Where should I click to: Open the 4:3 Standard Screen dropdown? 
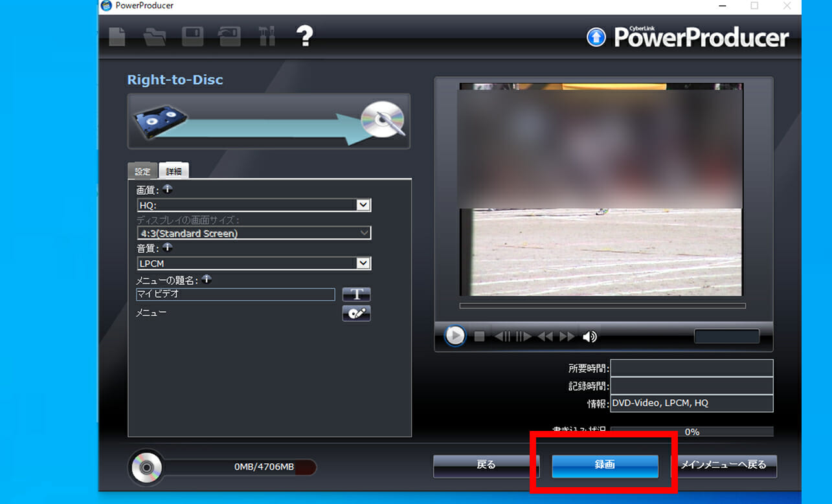(363, 233)
